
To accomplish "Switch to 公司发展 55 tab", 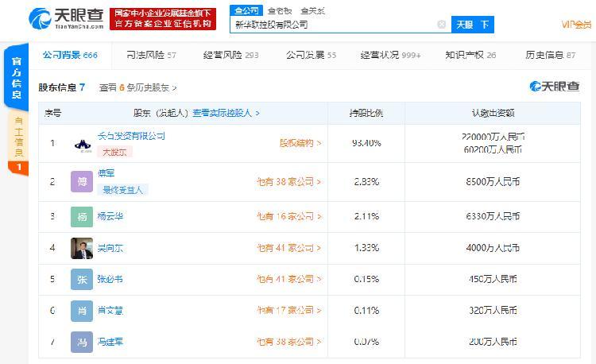I will point(311,55).
